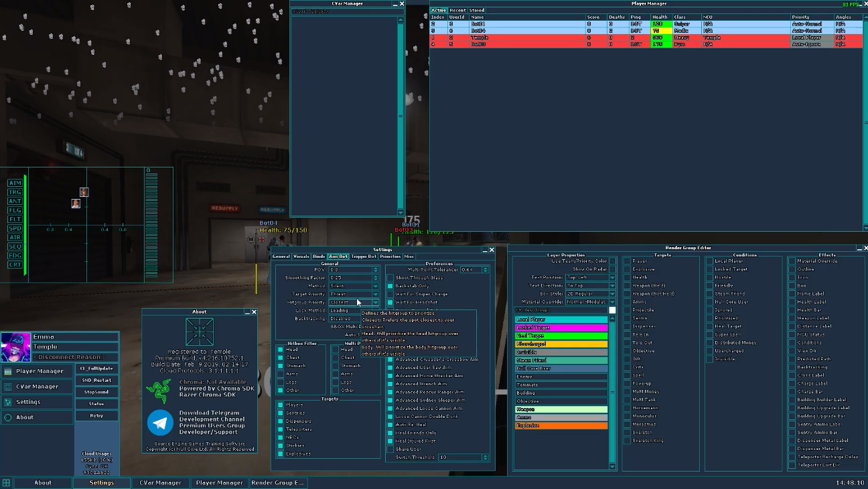This screenshot has width=868, height=489.
Task: Click the StopSound button
Action: point(96,392)
